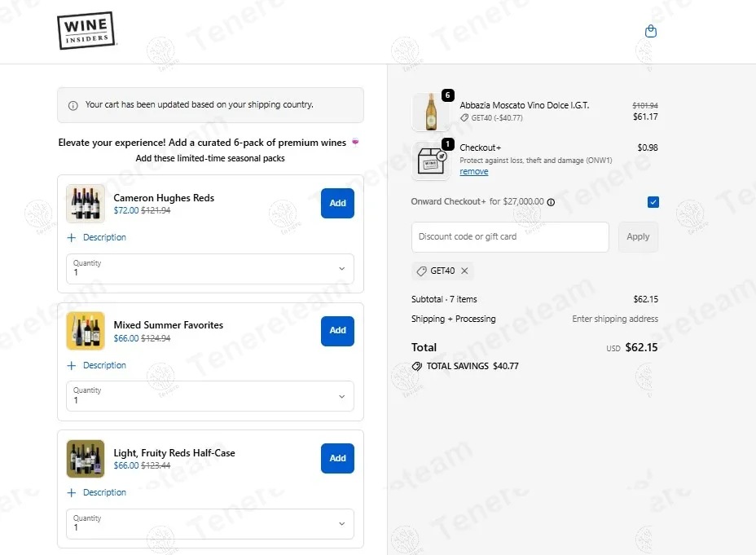Expand Description for Light, Fruity Reds Half-Case
756x555 pixels.
coord(104,492)
